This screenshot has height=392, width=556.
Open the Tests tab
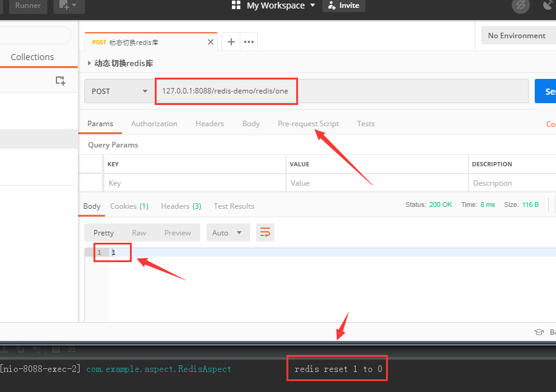click(365, 124)
